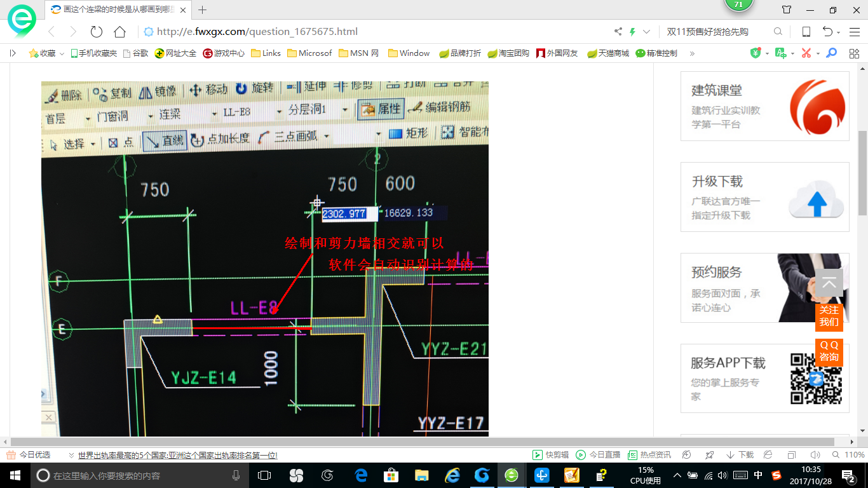This screenshot has height=488, width=868.
Task: Click the vertical page scrollbar thumb
Action: 862,173
